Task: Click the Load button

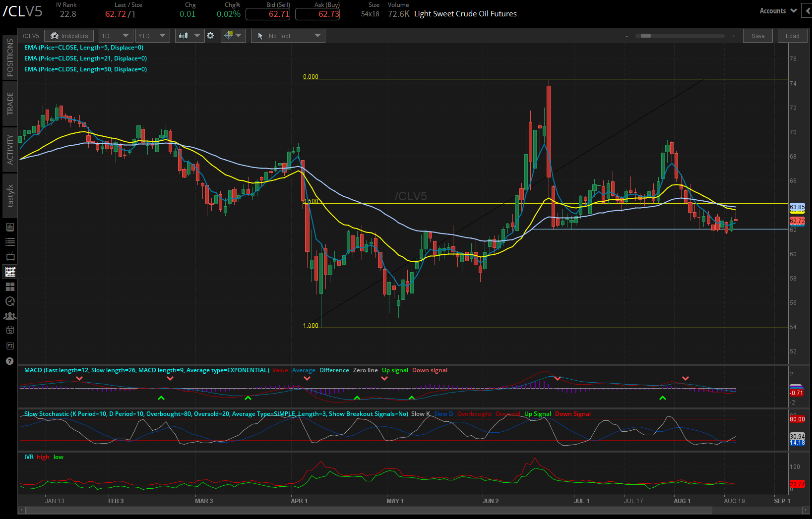Action: tap(792, 35)
